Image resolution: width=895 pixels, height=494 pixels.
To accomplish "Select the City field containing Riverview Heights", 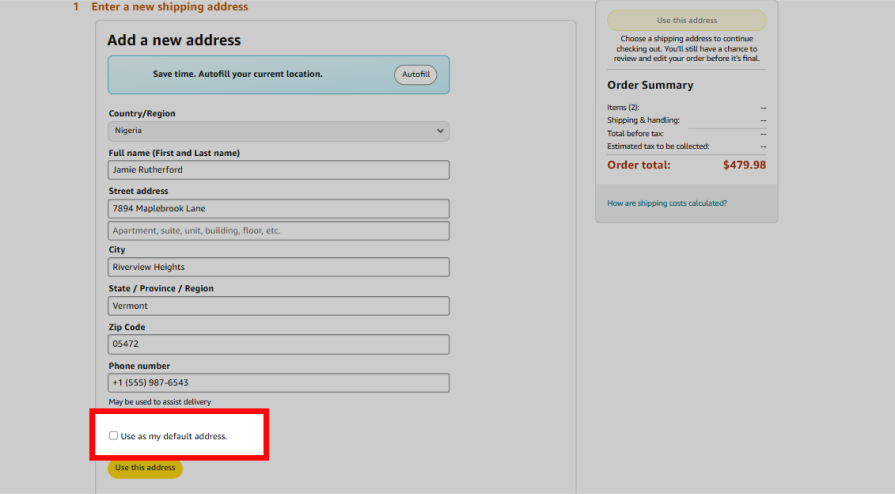I will pyautogui.click(x=278, y=267).
